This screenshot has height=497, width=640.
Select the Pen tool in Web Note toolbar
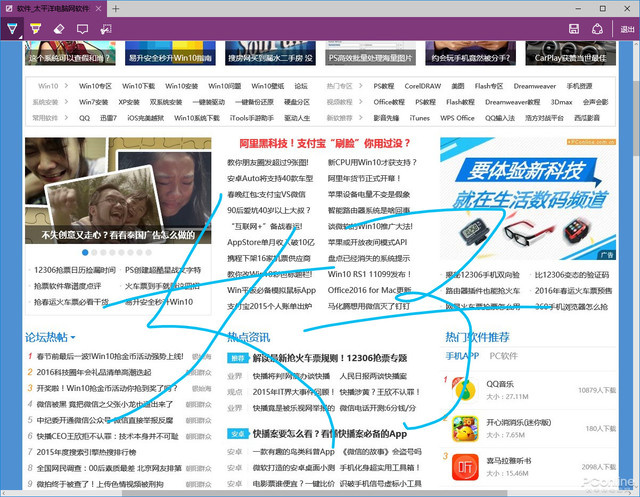click(12, 29)
